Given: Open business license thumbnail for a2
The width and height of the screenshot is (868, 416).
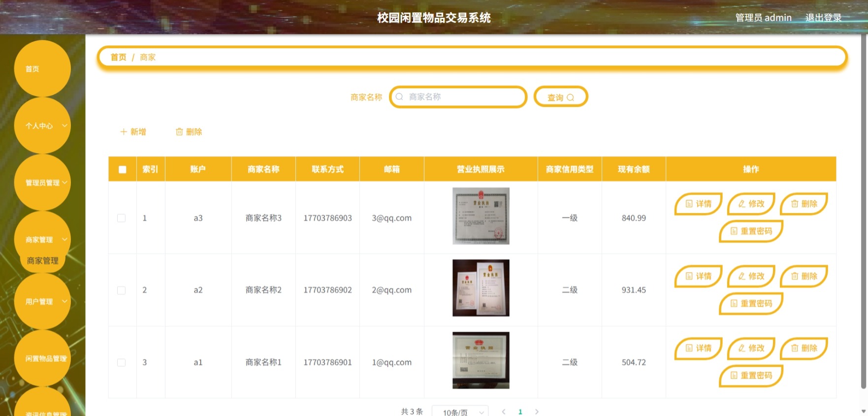Looking at the screenshot, I should [x=481, y=288].
